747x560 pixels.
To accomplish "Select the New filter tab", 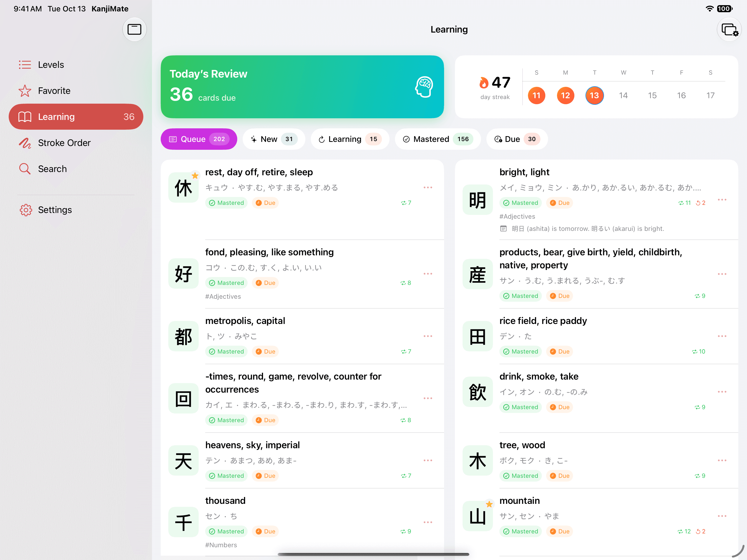I will coord(274,139).
